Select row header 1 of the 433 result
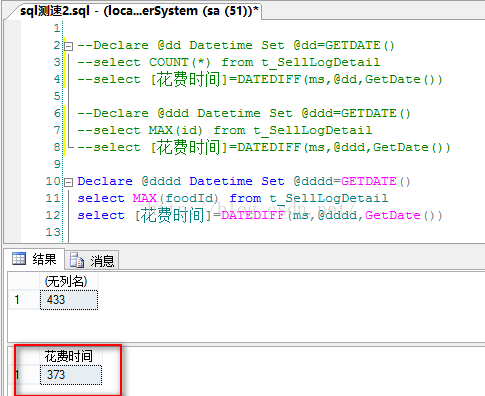The image size is (485, 396). (24, 300)
